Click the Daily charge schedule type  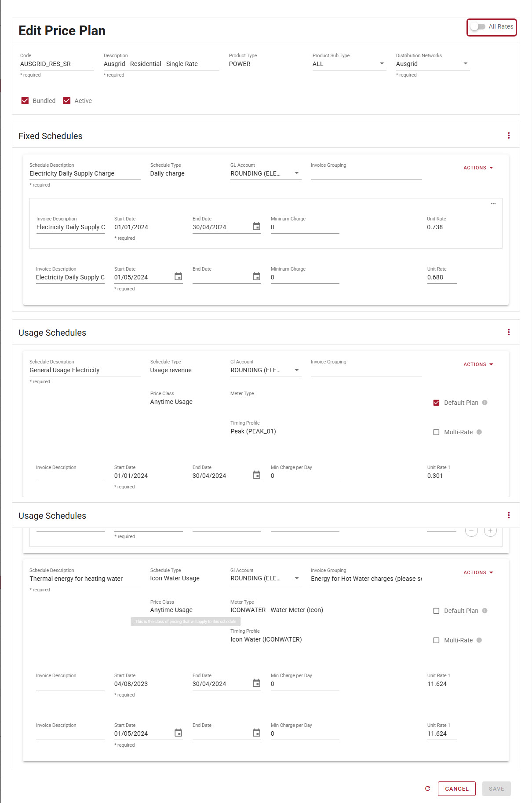[167, 173]
